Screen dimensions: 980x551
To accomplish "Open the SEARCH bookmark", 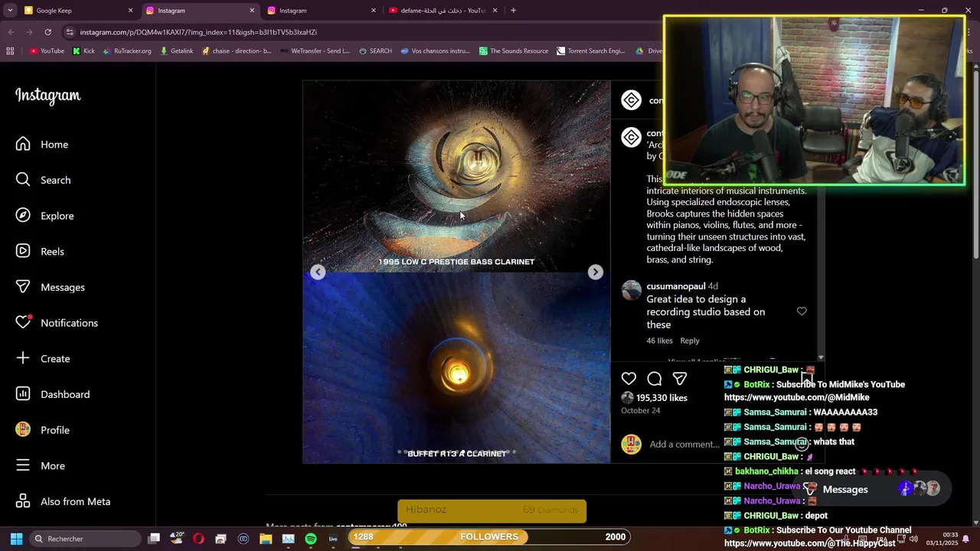I will tap(374, 51).
